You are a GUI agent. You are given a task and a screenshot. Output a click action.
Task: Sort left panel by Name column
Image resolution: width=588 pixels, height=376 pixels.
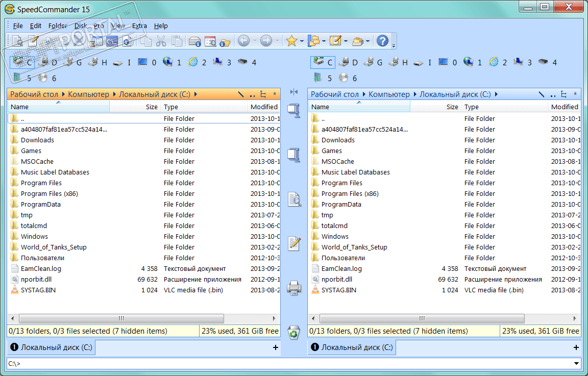[59, 107]
